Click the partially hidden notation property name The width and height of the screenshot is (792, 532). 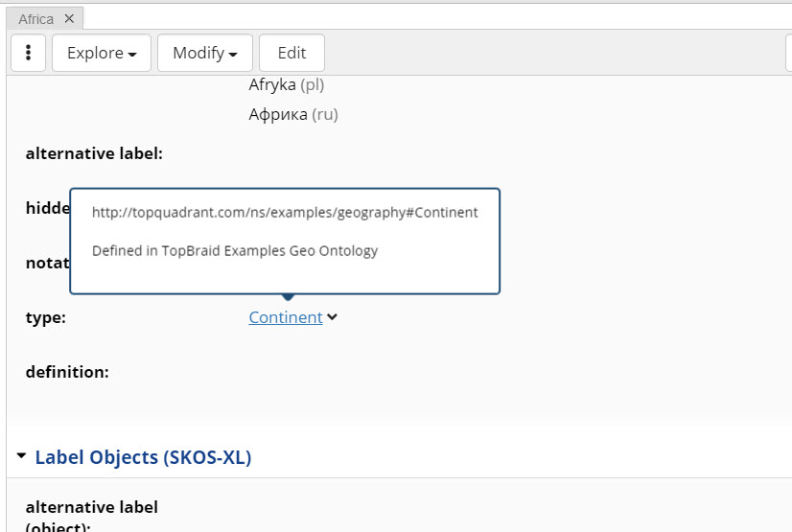click(x=47, y=263)
